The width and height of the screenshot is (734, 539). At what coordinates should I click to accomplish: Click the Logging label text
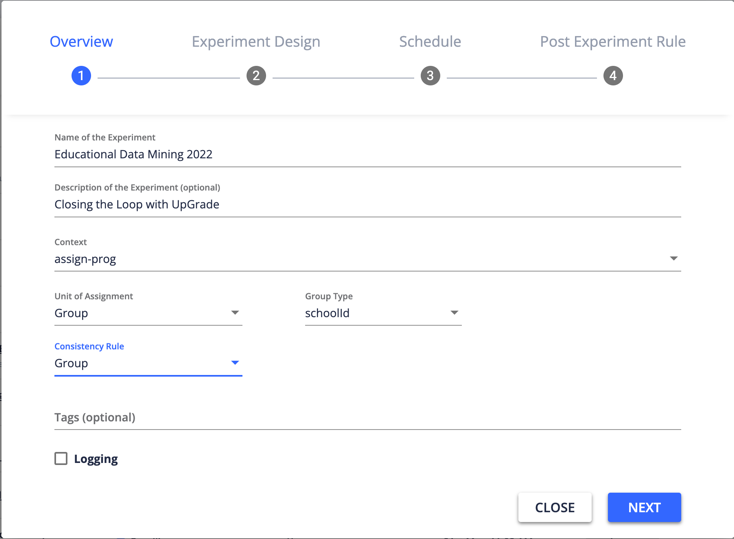96,459
